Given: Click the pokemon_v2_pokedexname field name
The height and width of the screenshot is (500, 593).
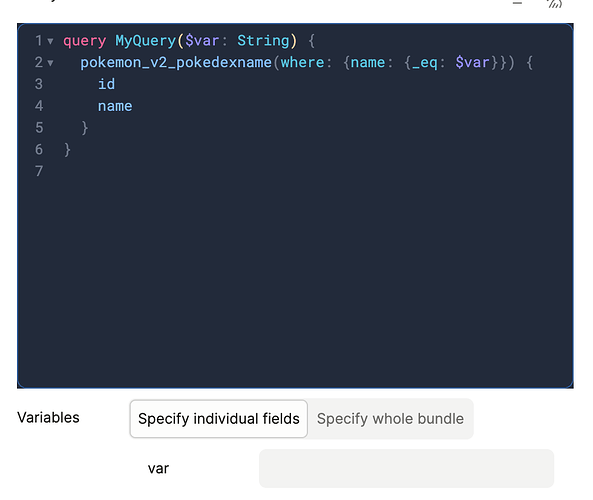Looking at the screenshot, I should [176, 62].
